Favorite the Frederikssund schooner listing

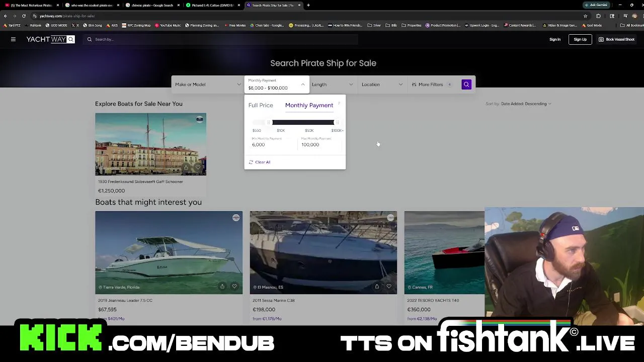click(198, 167)
